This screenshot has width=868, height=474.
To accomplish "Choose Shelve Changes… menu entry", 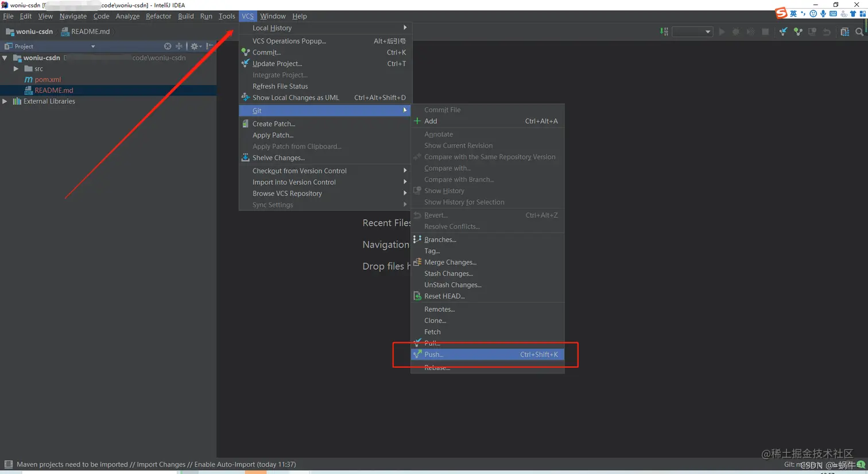I will 324,157.
